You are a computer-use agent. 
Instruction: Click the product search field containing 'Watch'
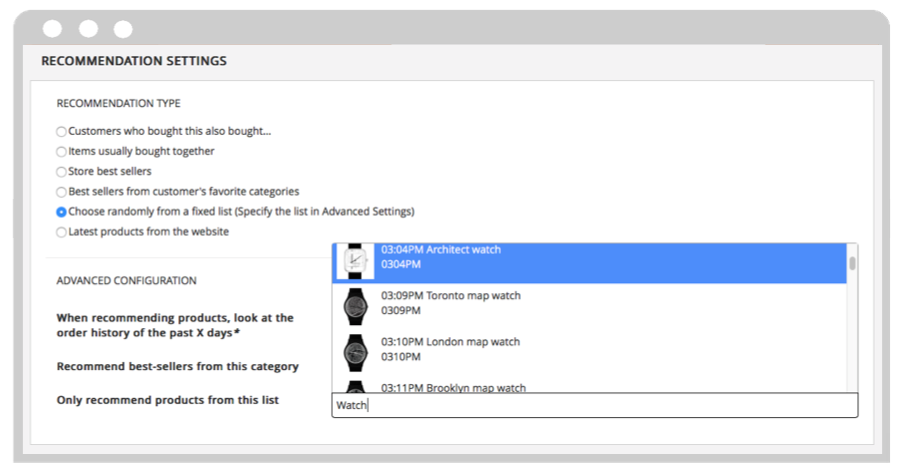coord(595,405)
